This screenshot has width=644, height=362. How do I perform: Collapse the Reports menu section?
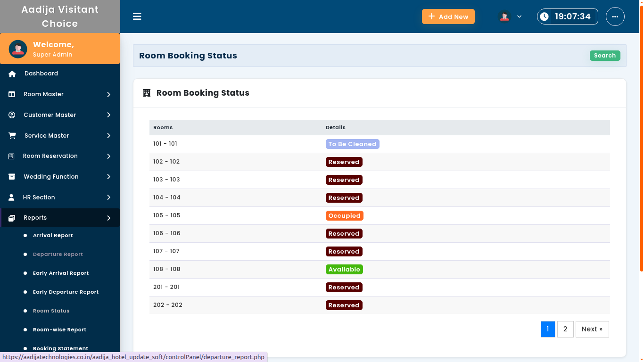[x=108, y=218]
